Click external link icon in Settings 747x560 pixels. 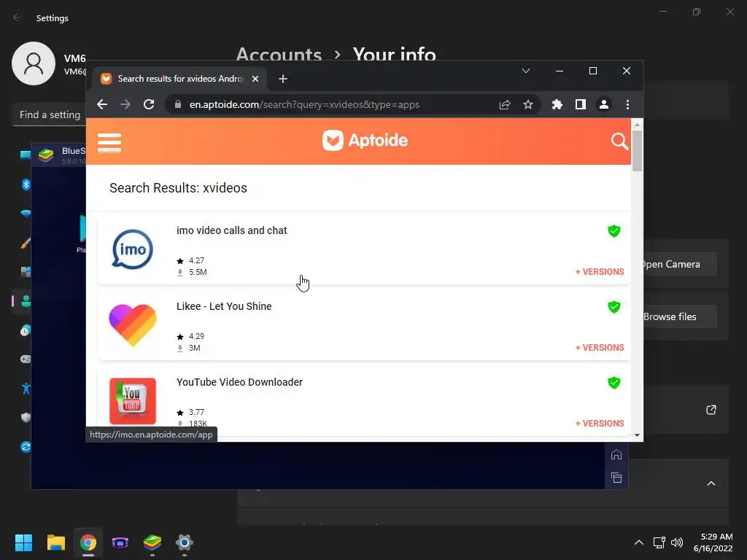click(711, 410)
